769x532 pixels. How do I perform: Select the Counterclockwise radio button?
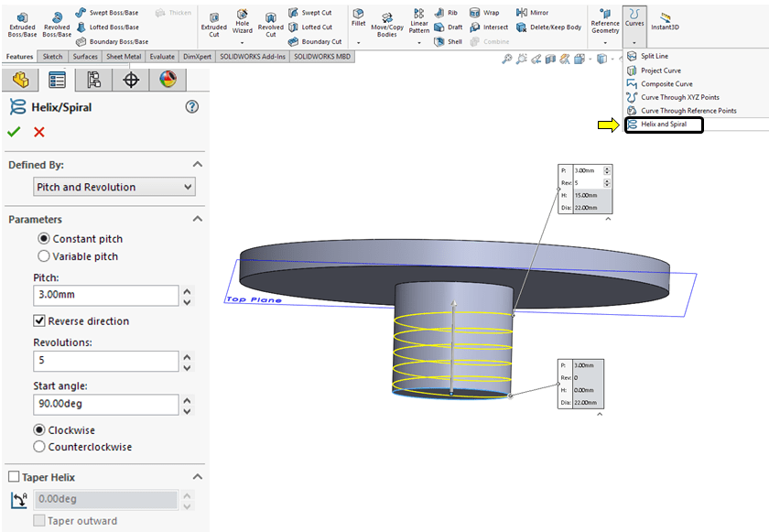click(x=39, y=447)
